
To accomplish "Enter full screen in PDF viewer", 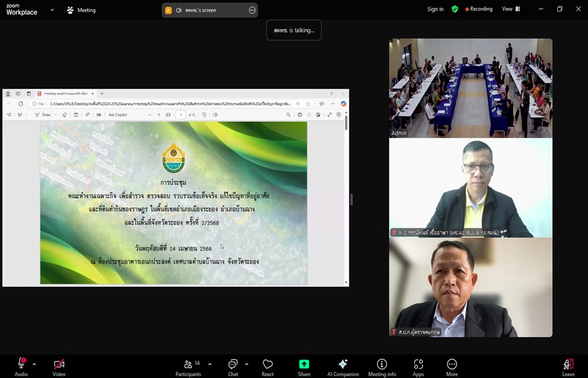I will [x=329, y=114].
